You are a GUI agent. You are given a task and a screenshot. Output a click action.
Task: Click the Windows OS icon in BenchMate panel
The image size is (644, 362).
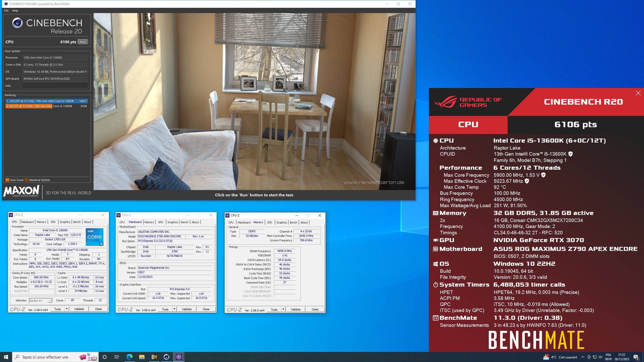point(435,264)
